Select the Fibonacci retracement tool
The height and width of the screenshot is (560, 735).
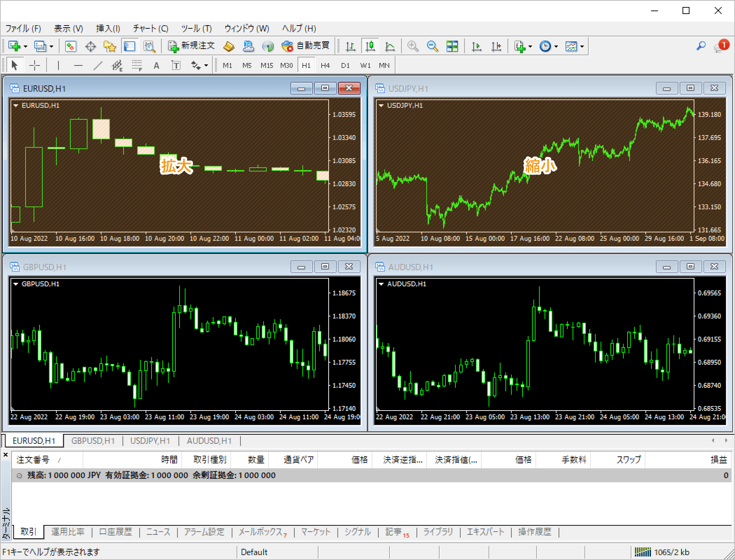[x=137, y=65]
